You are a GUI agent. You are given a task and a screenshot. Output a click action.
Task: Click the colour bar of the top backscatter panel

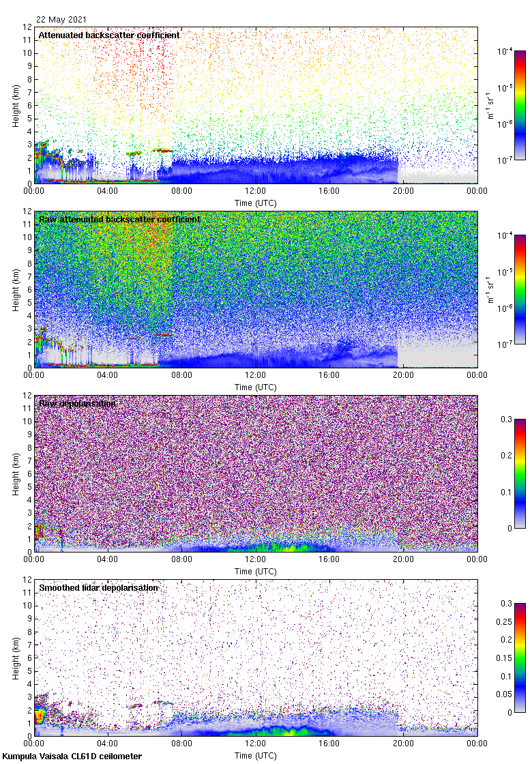[x=520, y=105]
